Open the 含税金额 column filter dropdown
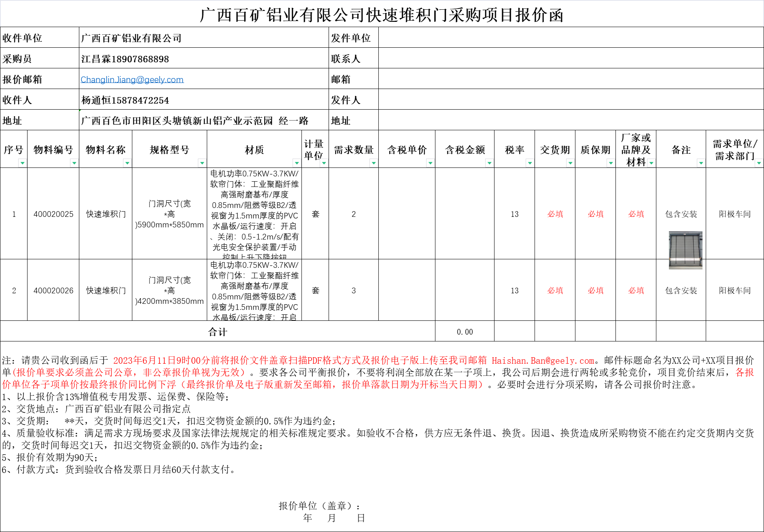The image size is (764, 532). [489, 163]
